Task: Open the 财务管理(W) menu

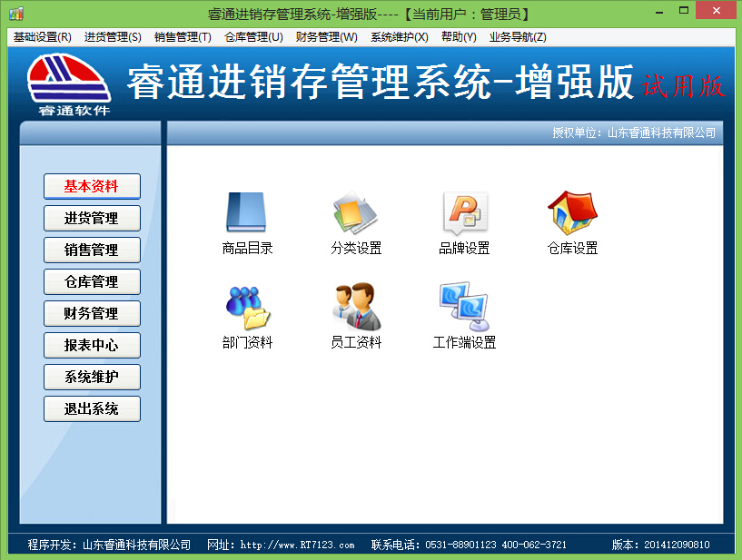Action: tap(327, 37)
